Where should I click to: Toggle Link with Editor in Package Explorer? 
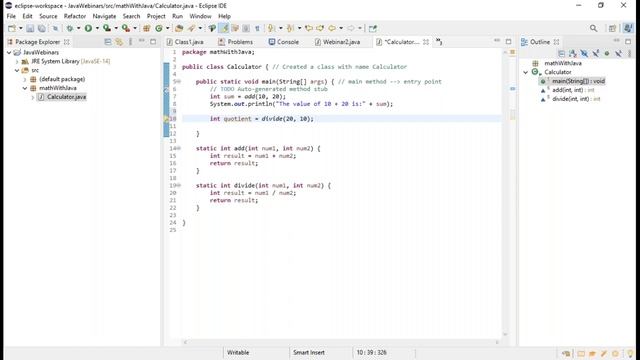tap(119, 42)
